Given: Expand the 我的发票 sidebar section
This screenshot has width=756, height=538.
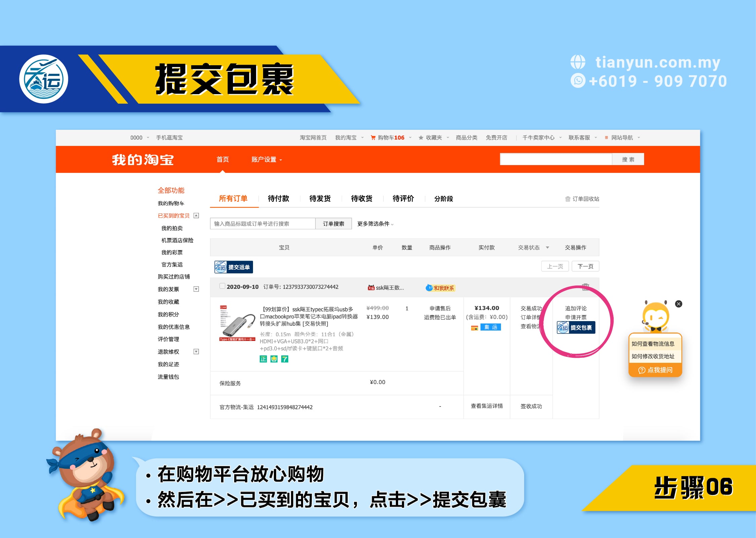Looking at the screenshot, I should pyautogui.click(x=196, y=289).
